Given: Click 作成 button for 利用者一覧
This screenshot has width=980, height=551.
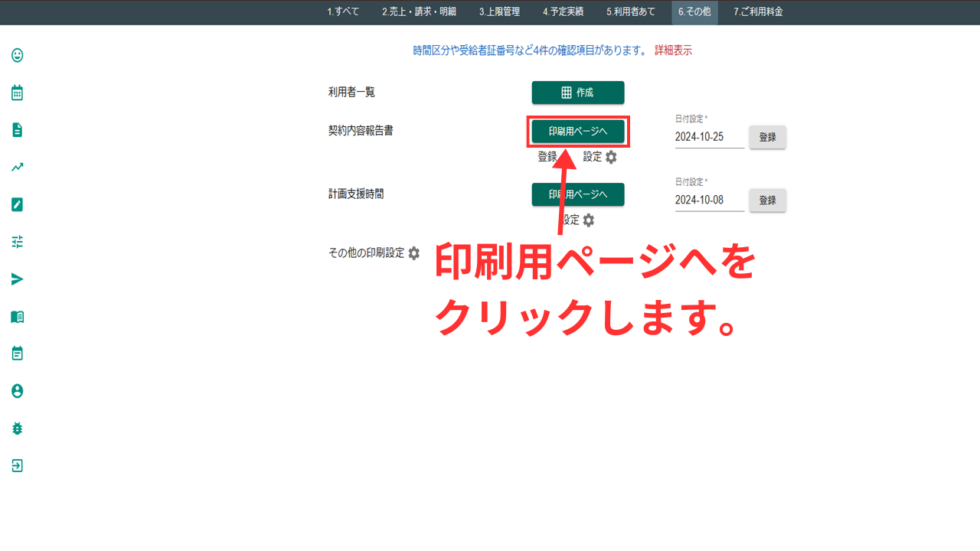Looking at the screenshot, I should (x=578, y=93).
